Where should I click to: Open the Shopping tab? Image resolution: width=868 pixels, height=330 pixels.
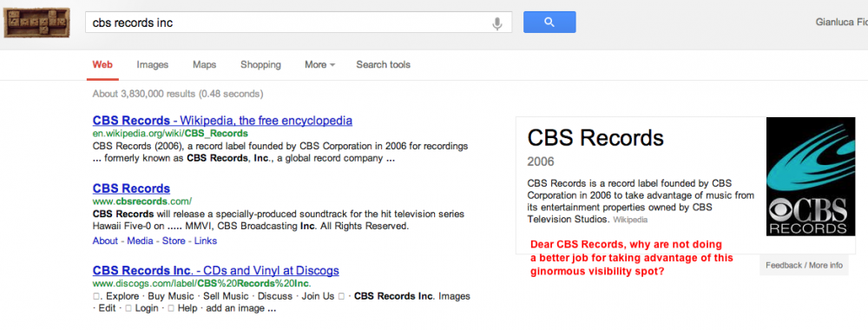pos(260,65)
